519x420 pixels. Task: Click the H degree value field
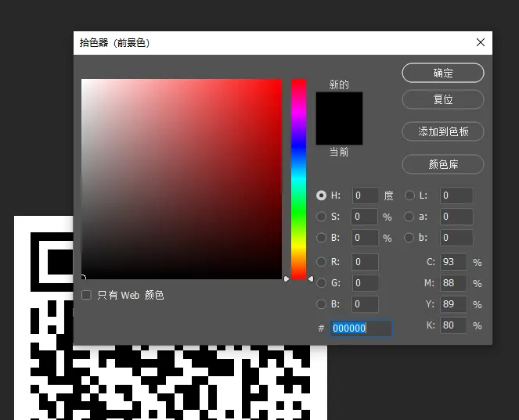[365, 196]
